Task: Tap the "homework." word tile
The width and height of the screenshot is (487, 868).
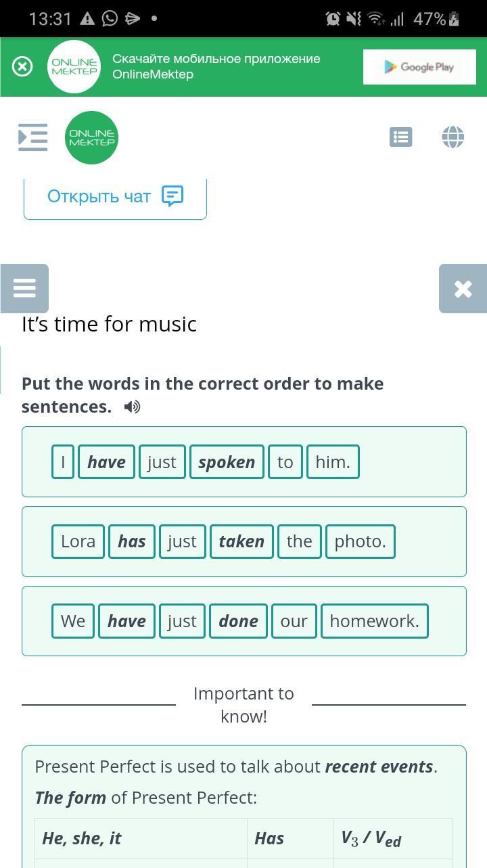Action: [374, 621]
